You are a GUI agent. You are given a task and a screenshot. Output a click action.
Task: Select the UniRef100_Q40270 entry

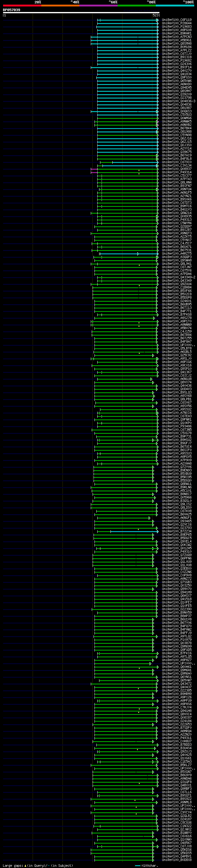point(176,71)
